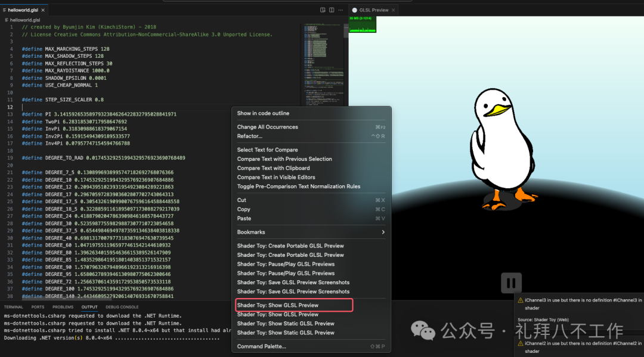Click the MAX_REFLECTION_STEPS 30 define line

(67, 64)
